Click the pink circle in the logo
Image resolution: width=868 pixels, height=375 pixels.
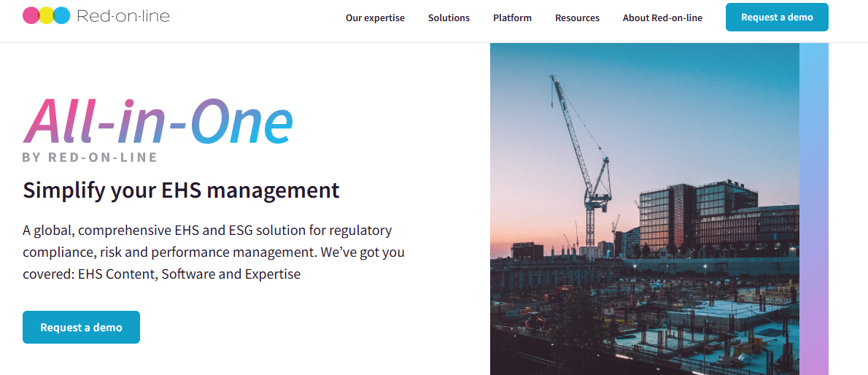pos(31,15)
